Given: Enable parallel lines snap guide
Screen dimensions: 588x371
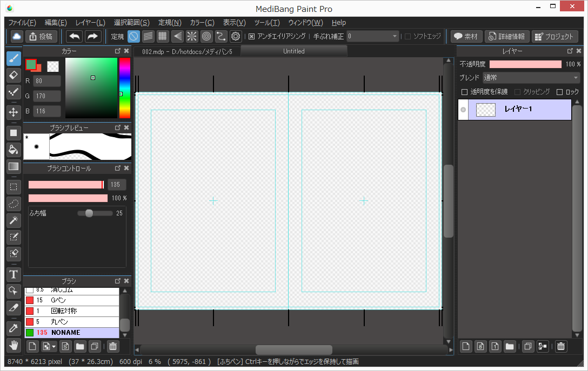Looking at the screenshot, I should (148, 36).
